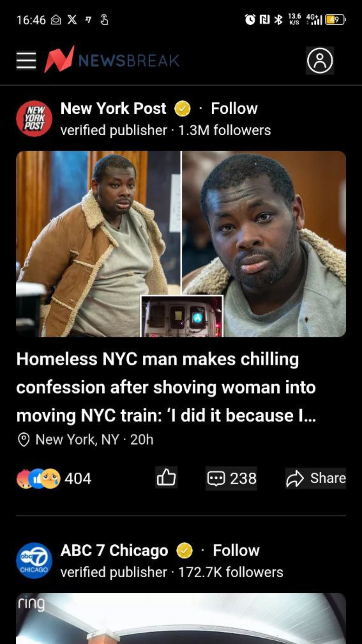
Task: Follow ABC 7 Chicago
Action: click(x=236, y=550)
